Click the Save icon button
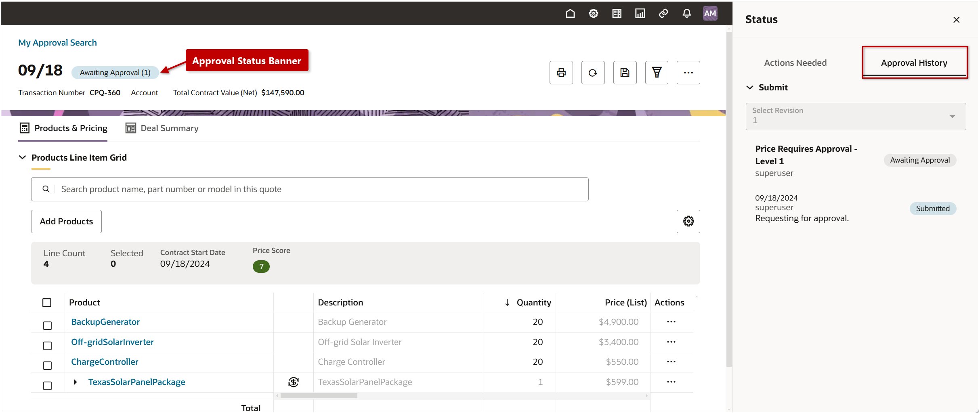The height and width of the screenshot is (414, 980). pos(625,73)
